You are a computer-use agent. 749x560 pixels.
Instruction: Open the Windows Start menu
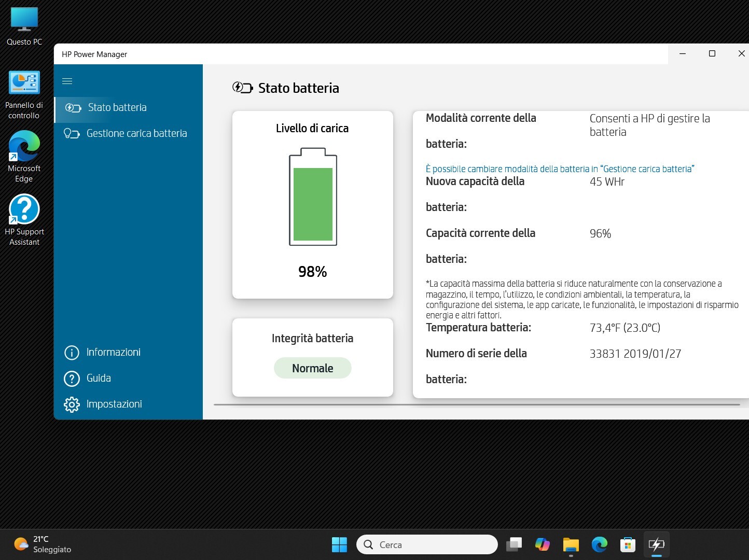pyautogui.click(x=339, y=544)
